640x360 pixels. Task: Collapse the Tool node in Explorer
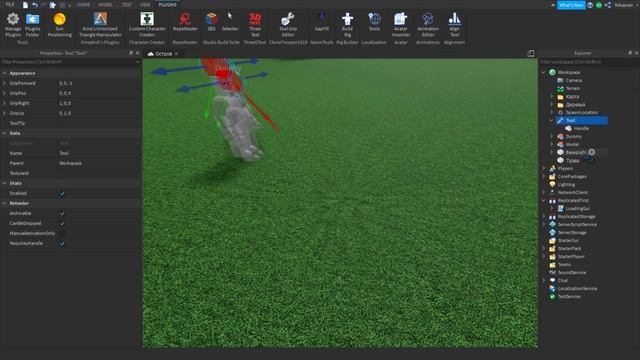point(551,120)
